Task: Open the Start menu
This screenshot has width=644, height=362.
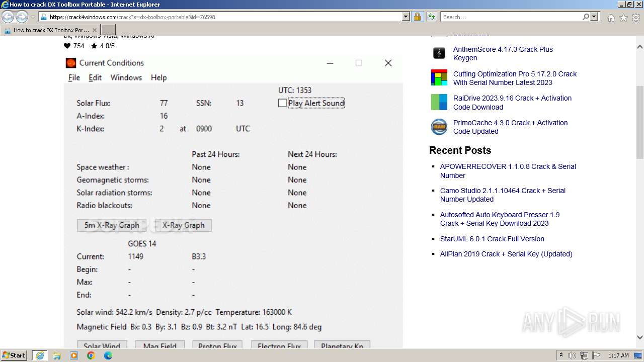Action: pyautogui.click(x=14, y=355)
